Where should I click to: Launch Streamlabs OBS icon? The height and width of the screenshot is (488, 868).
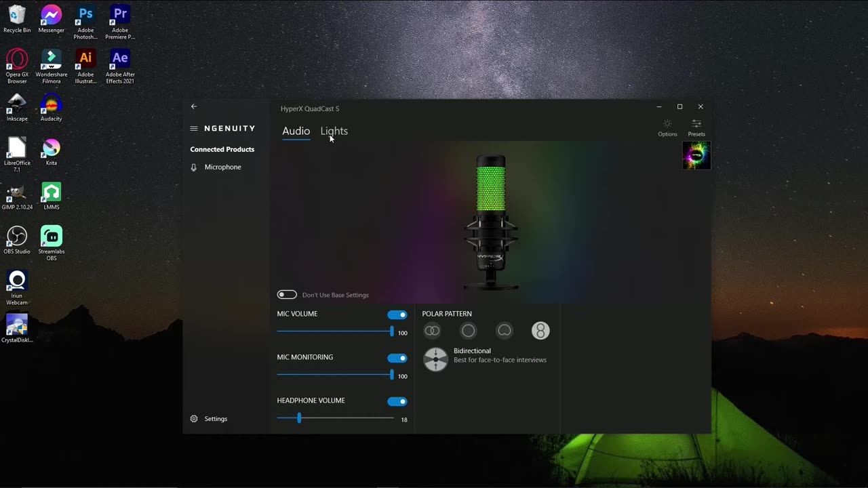pyautogui.click(x=51, y=244)
